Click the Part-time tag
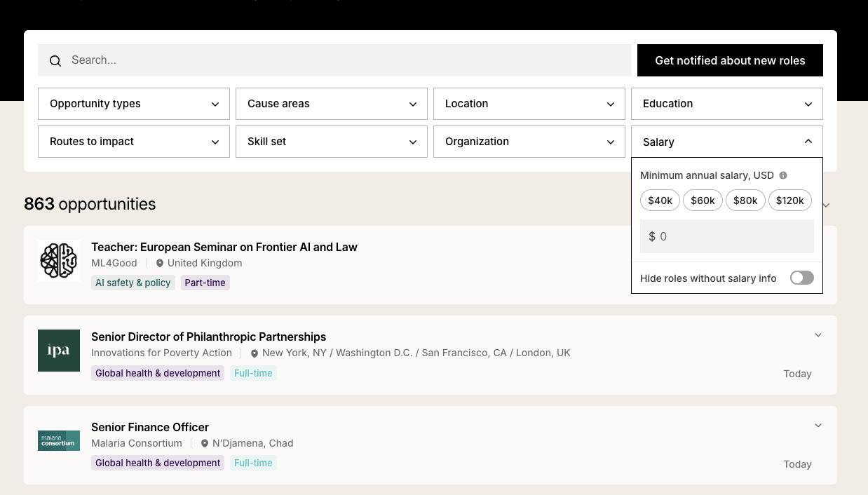The height and width of the screenshot is (495, 868). point(205,283)
